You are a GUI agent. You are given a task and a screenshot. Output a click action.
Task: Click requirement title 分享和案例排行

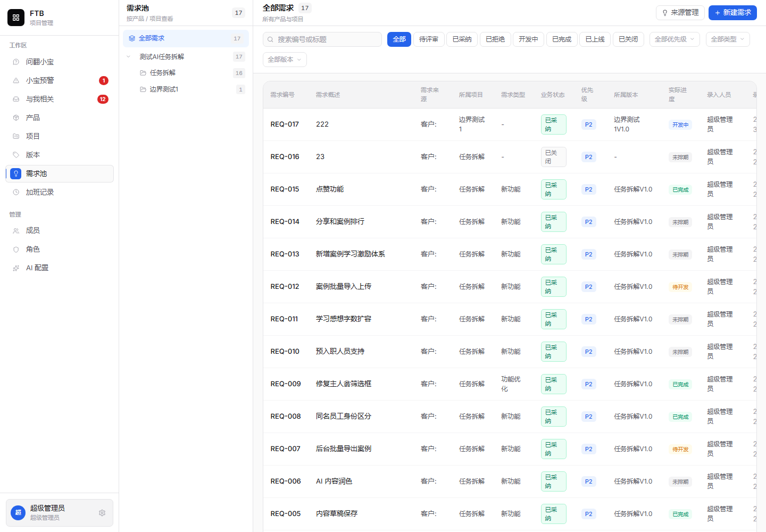pos(340,222)
